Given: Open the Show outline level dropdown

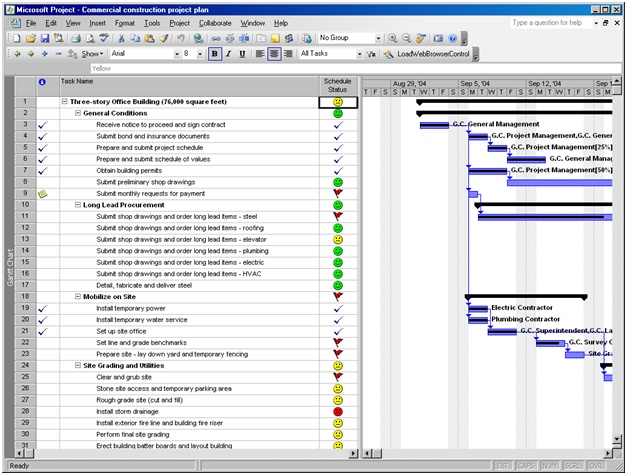Looking at the screenshot, I should click(x=93, y=54).
